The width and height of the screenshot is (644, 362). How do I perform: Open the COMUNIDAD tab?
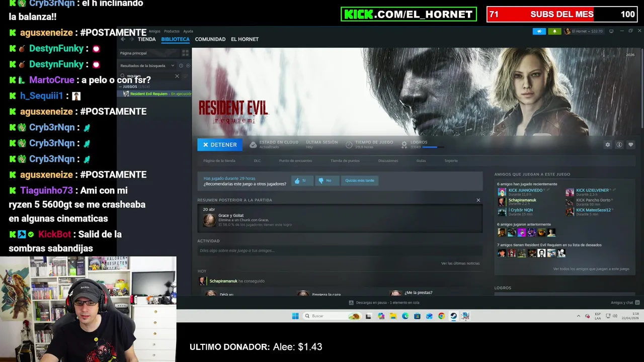click(x=210, y=39)
